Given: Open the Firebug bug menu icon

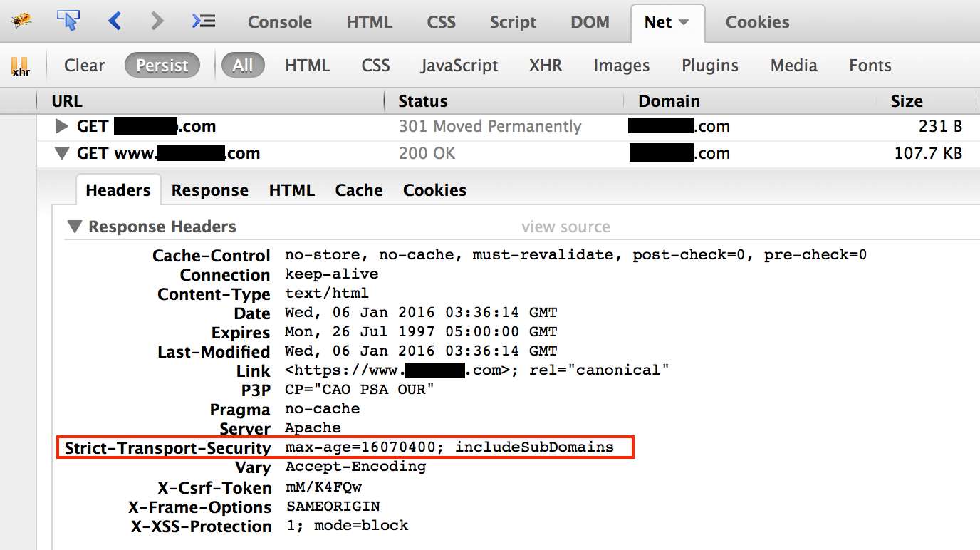Looking at the screenshot, I should coord(21,21).
